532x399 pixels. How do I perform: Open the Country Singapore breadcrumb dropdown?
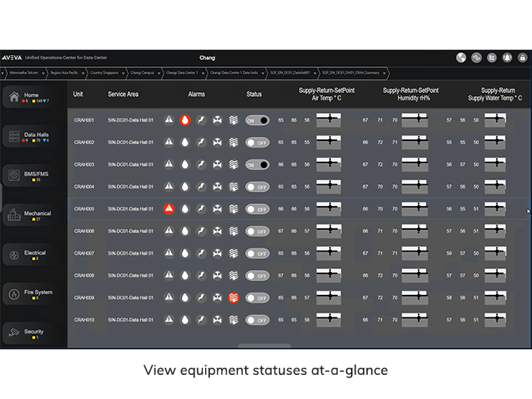point(104,72)
